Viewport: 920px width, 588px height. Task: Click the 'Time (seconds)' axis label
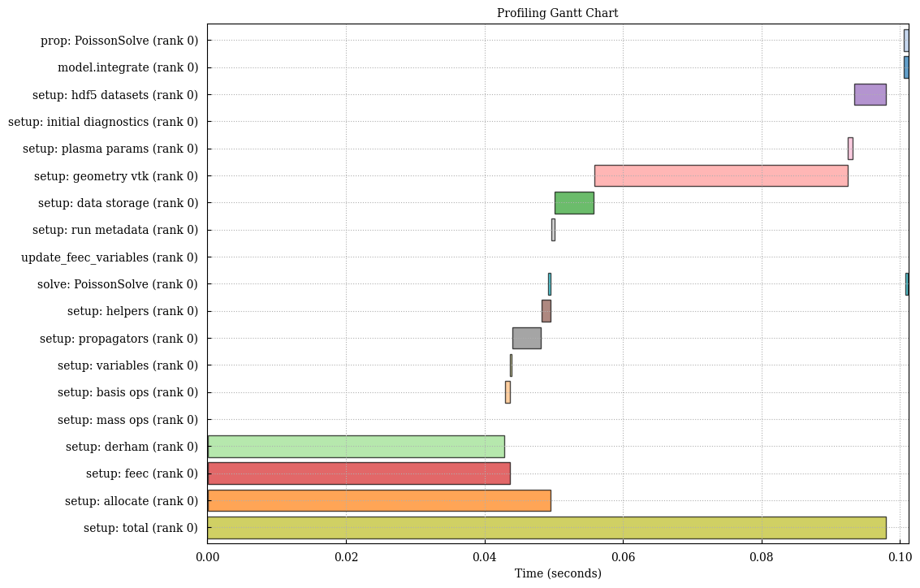(557, 573)
